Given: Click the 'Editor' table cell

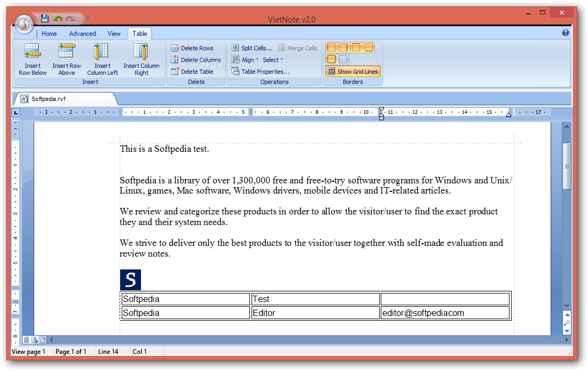Looking at the screenshot, I should (316, 313).
